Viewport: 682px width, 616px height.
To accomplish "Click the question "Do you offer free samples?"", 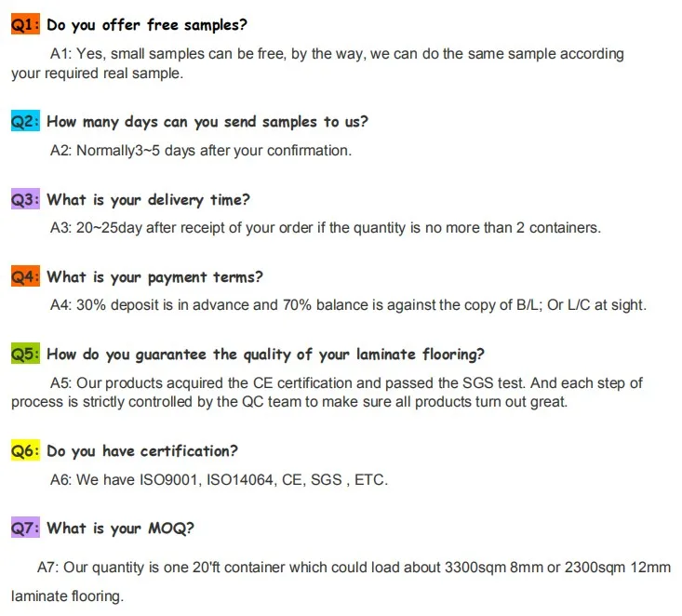I will tap(147, 25).
